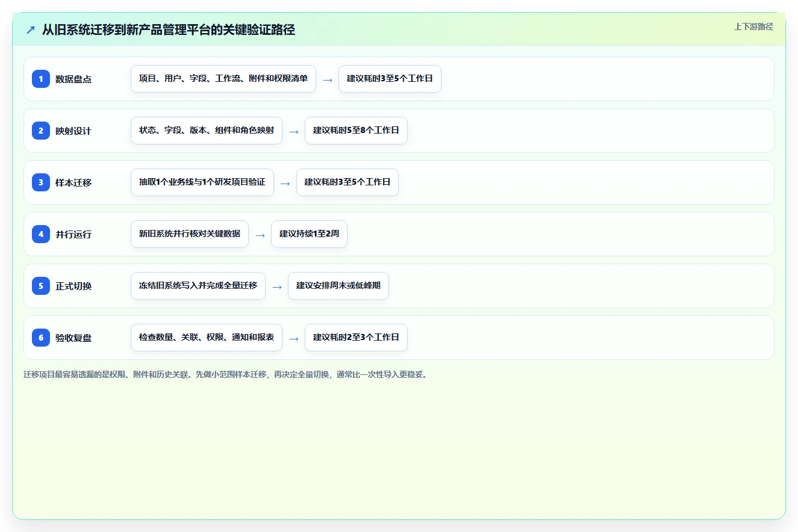Click the title 从旧系统迁移到新产品管理平台的关键验证路径

(169, 29)
